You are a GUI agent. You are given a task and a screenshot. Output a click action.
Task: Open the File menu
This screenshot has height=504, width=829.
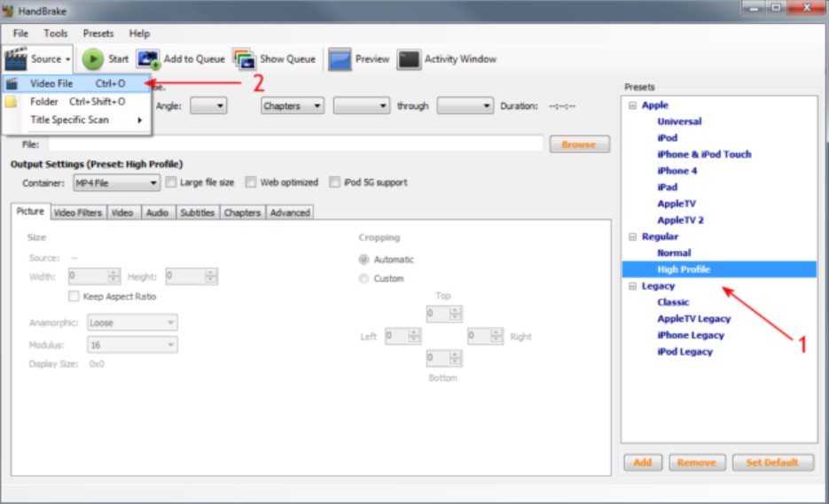tap(20, 34)
